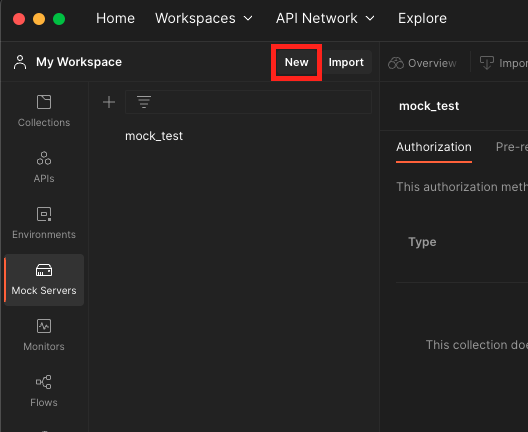Switch to the Pre-request tab
The image size is (528, 432).
tap(512, 147)
